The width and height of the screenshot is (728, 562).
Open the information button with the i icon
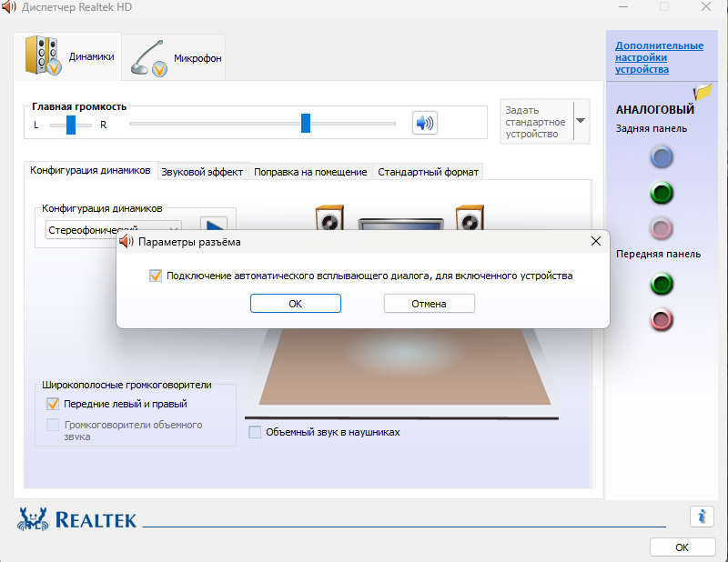click(x=702, y=516)
